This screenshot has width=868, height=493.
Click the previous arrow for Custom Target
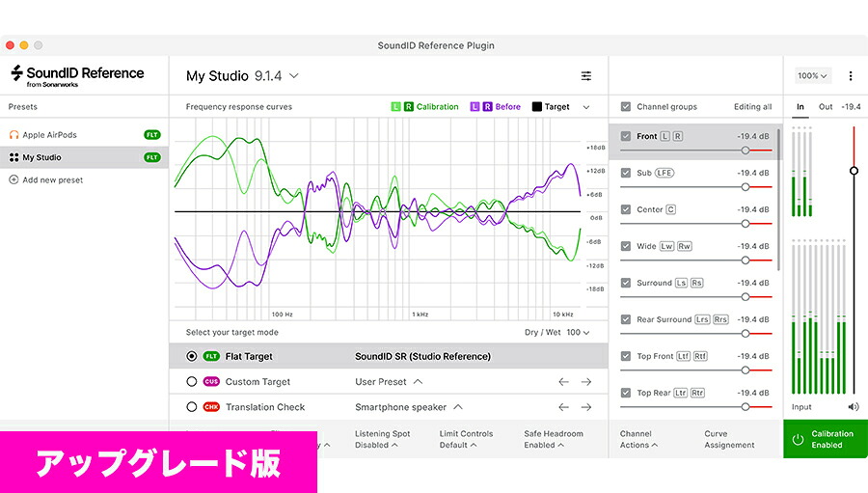click(563, 382)
